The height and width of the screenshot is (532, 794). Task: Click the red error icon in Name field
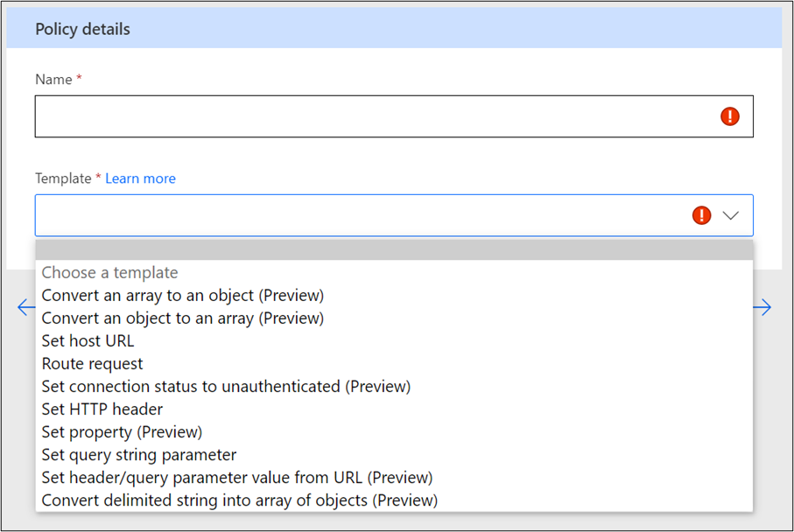coord(730,116)
